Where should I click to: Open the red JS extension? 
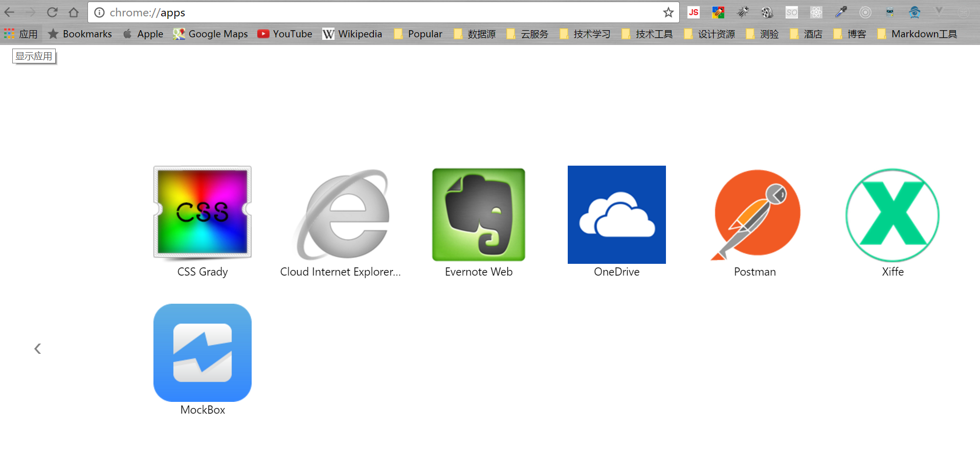[x=694, y=12]
